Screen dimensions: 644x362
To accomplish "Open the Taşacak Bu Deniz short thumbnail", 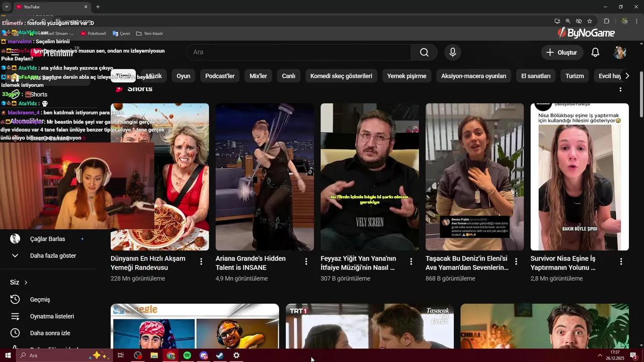I will [x=474, y=177].
